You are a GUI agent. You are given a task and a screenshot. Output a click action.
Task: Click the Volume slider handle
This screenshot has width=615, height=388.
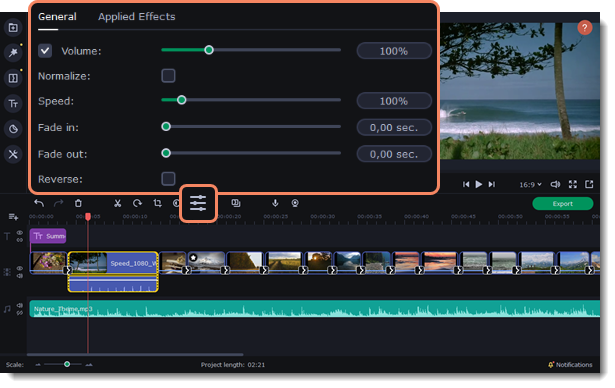pos(209,50)
